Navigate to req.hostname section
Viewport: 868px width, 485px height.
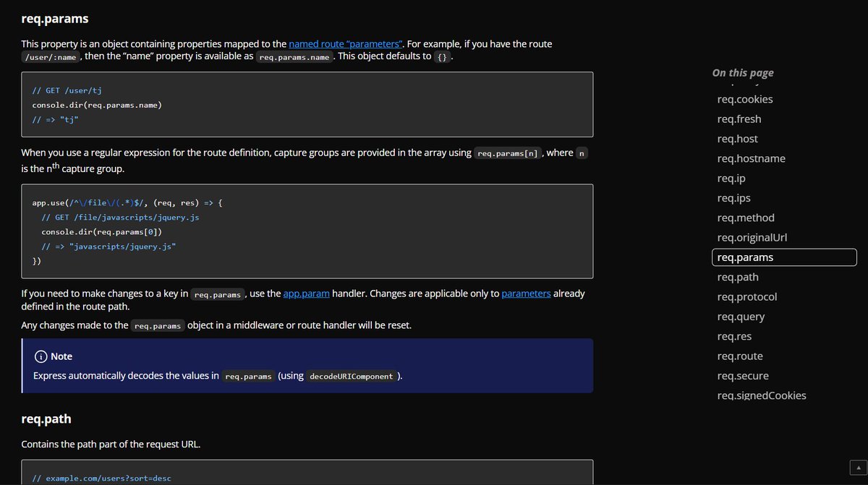(x=751, y=158)
